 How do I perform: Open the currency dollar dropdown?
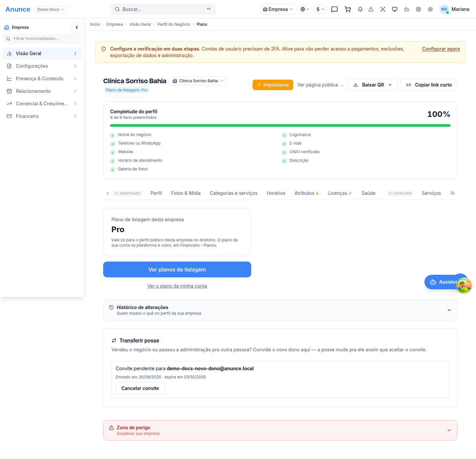[320, 9]
